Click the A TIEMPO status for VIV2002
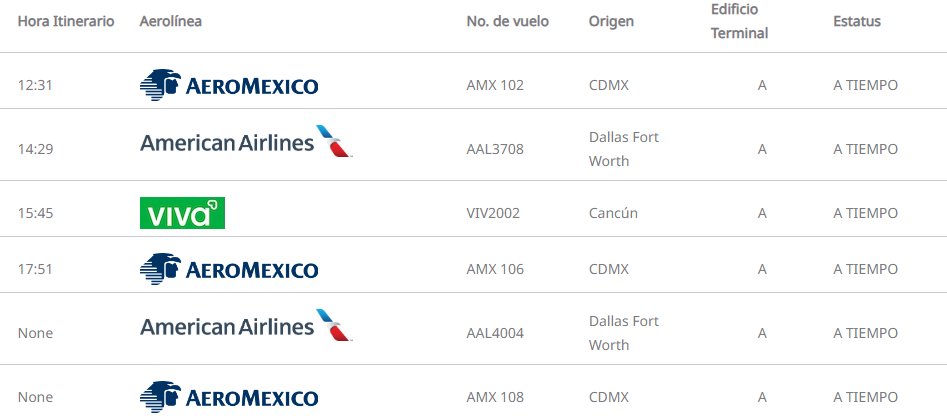Screen dimensions: 947x419 point(865,213)
